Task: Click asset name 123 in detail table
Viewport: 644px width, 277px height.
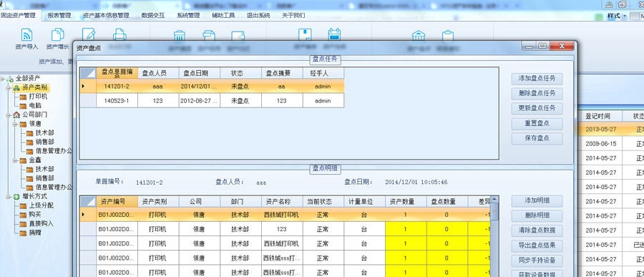Action: 282,229
